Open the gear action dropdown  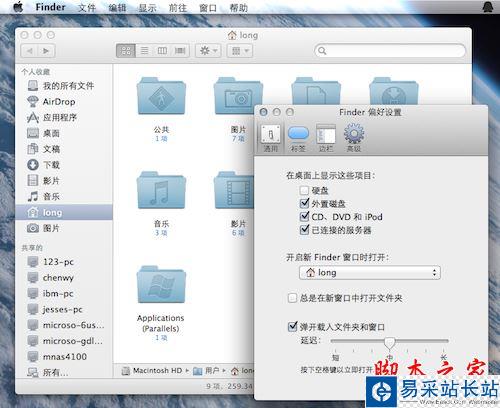208,51
